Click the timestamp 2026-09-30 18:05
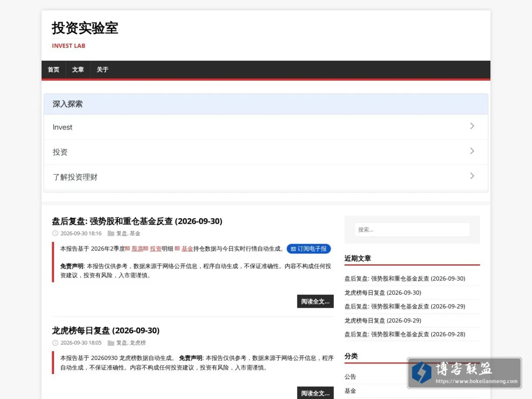This screenshot has width=532, height=399. (81, 343)
